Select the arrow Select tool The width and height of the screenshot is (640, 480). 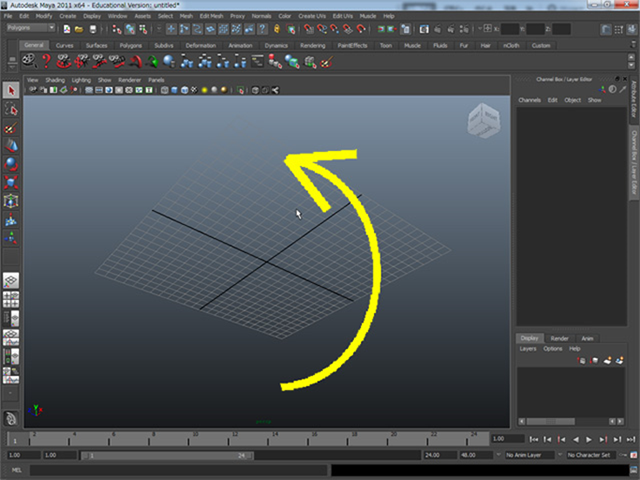coord(11,90)
